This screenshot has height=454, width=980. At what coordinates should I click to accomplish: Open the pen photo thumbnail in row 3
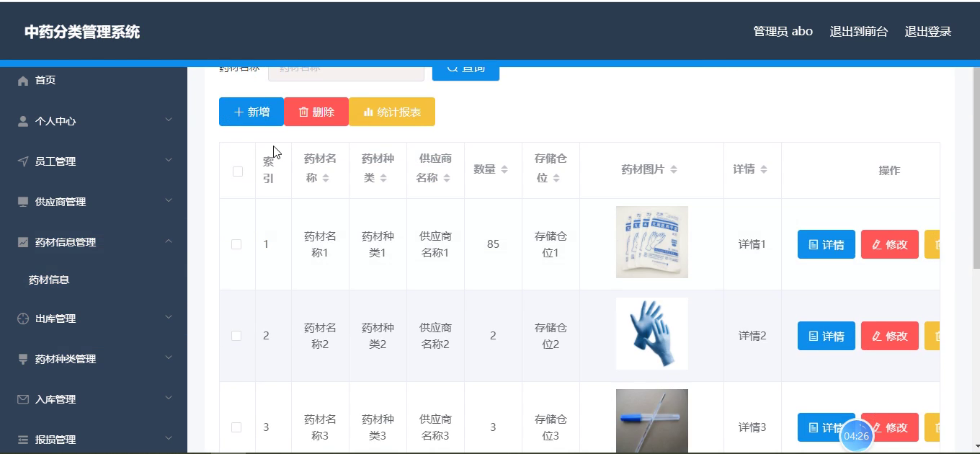tap(652, 422)
